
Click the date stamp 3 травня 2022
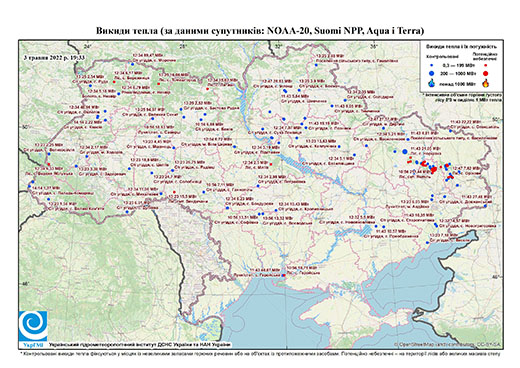pyautogui.click(x=54, y=57)
